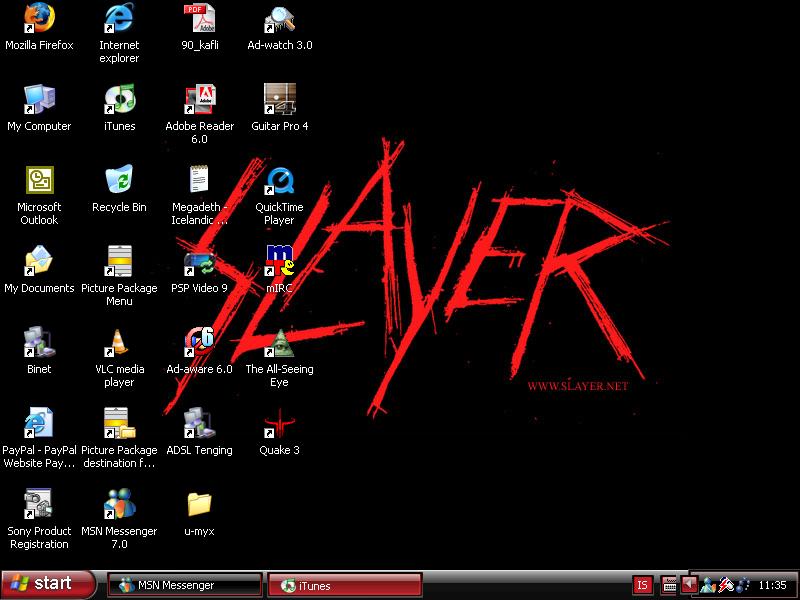Click the red lightning bolt tray icon
Screen dimensions: 800x600
tap(725, 585)
